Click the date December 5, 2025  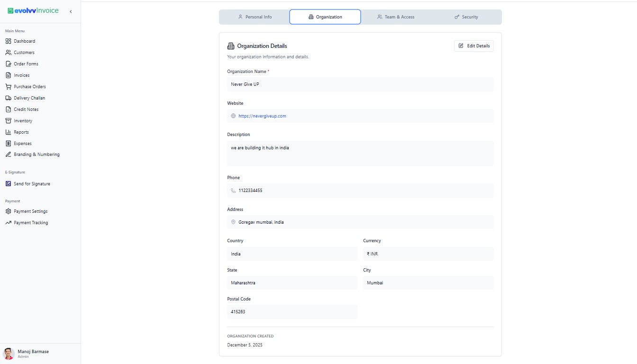(245, 345)
